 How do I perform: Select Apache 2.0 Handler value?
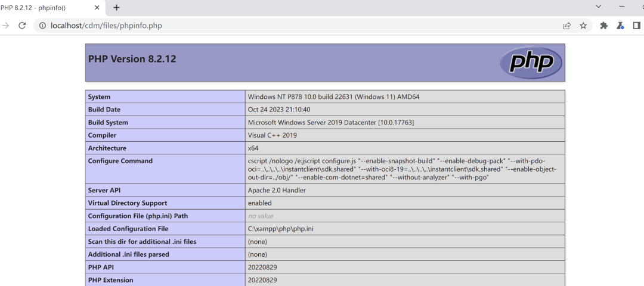coord(277,191)
